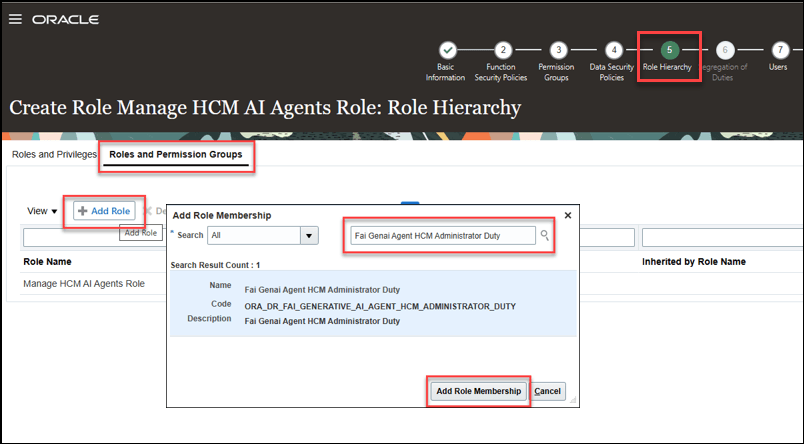Screen dimensions: 804x444
Task: Click the dialog search text field
Action: pos(444,236)
